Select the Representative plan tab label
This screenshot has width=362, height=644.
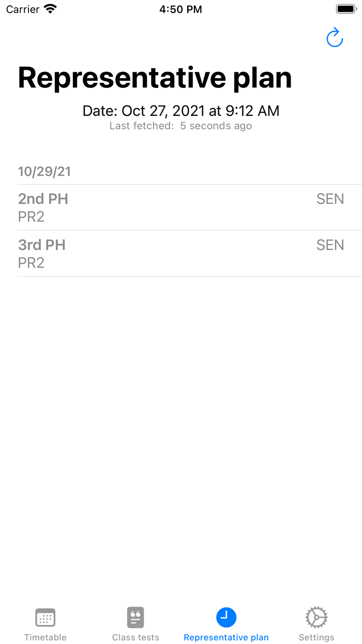coord(226,637)
